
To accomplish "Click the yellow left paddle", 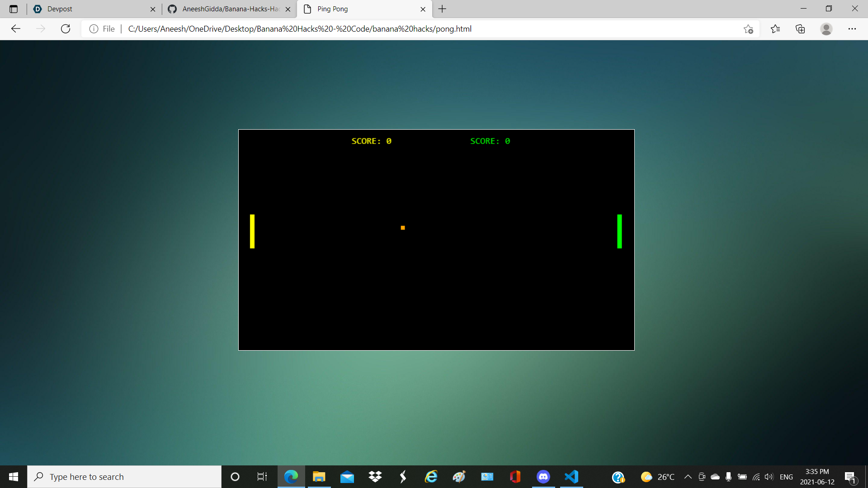I will [252, 231].
